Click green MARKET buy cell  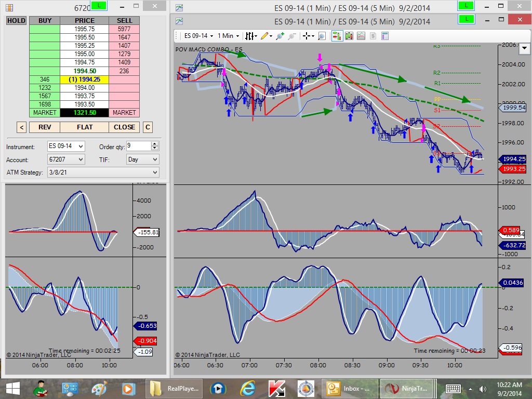click(45, 113)
